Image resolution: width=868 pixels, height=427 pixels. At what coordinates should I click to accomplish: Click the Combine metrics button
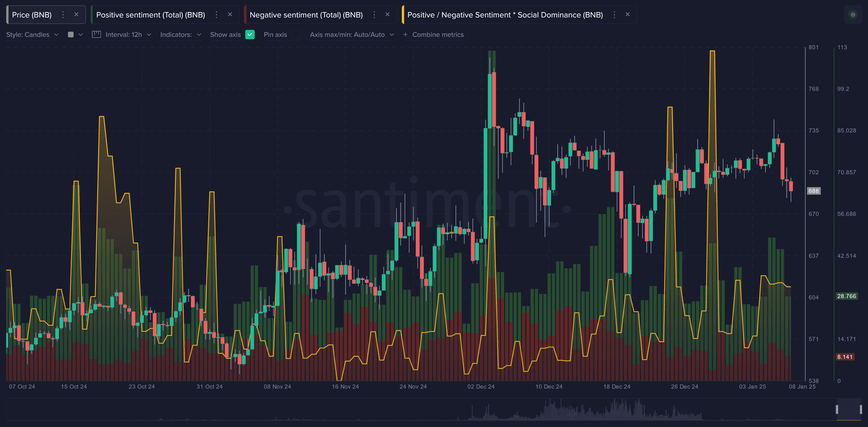point(433,34)
